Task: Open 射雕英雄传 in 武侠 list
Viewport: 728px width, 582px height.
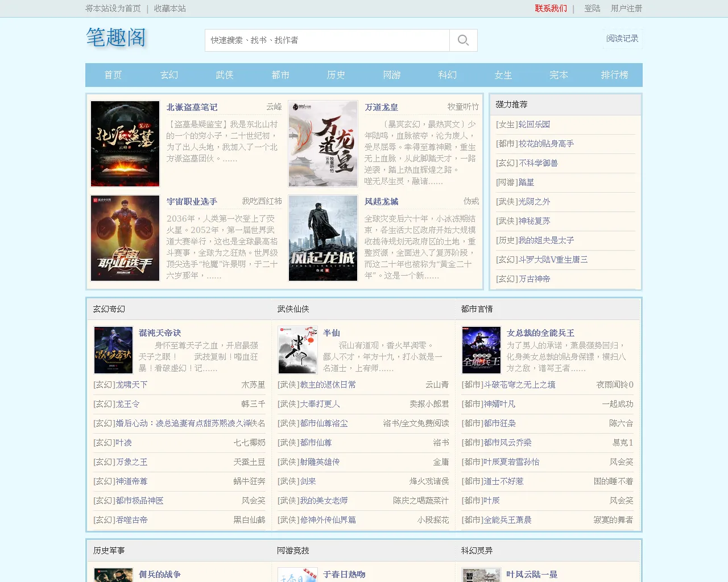Action: (320, 462)
